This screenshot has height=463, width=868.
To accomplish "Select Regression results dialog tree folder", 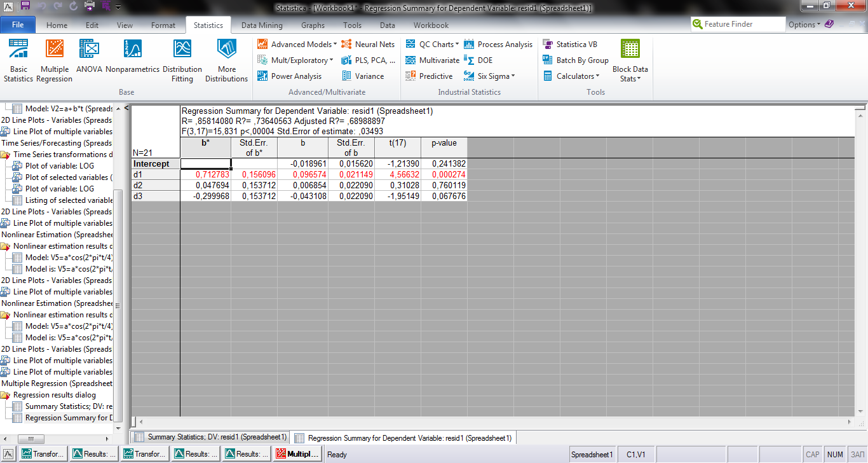I will pos(54,395).
